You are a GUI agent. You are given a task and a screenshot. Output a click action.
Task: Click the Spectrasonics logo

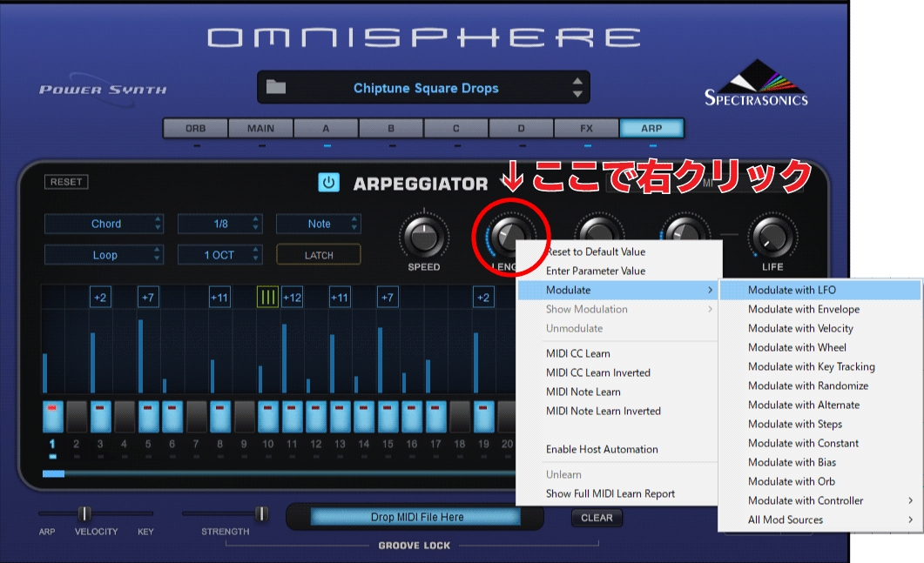tap(756, 83)
